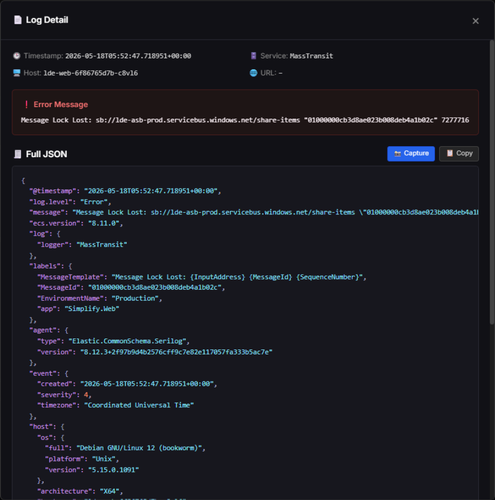This screenshot has height=500, width=495.
Task: Click the Host computer icon
Action: pyautogui.click(x=17, y=73)
